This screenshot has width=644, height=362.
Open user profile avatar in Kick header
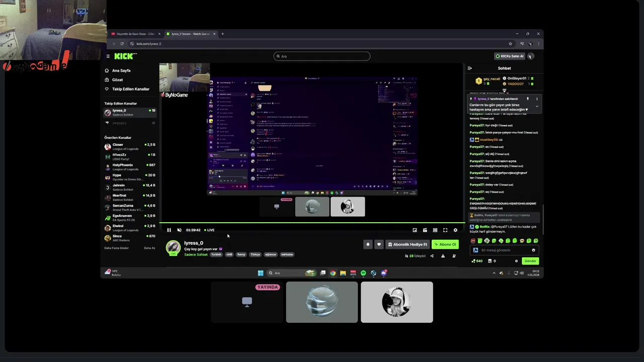click(530, 56)
